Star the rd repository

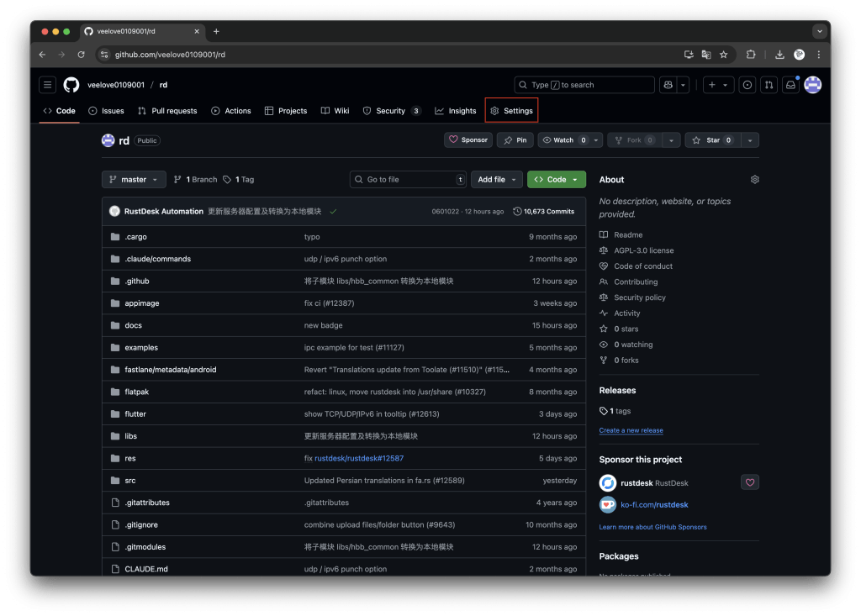pos(711,140)
